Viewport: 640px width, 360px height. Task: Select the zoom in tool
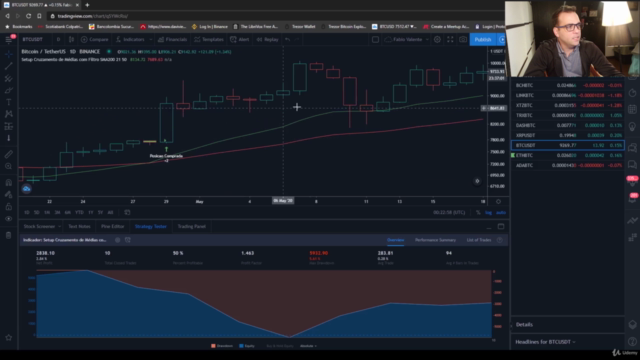[9, 166]
